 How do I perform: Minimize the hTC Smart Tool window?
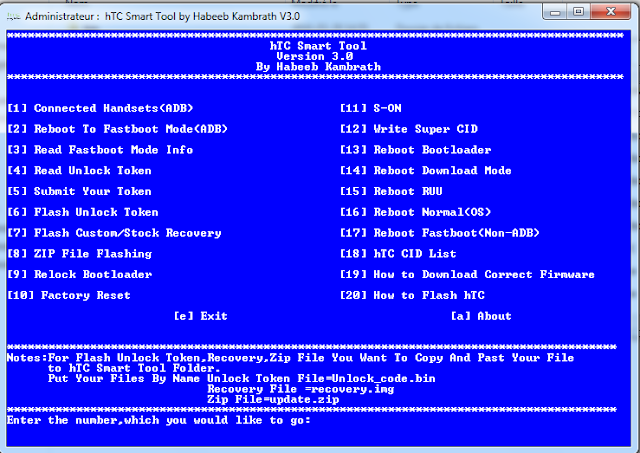555,12
